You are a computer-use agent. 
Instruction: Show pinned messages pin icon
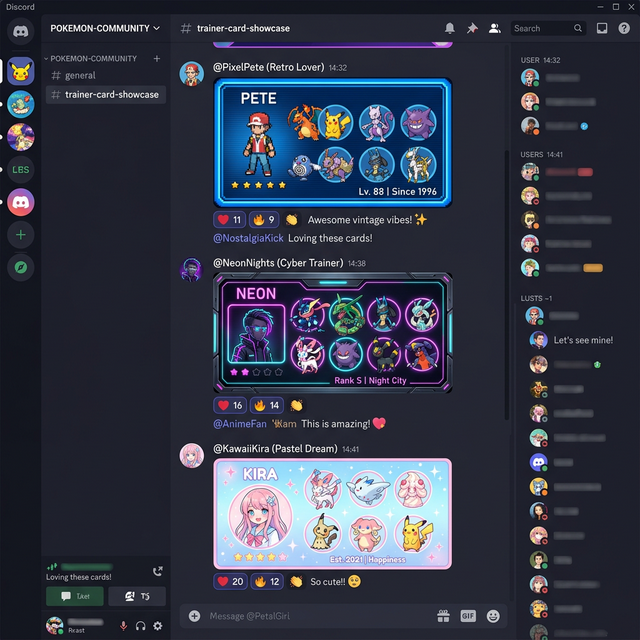472,28
